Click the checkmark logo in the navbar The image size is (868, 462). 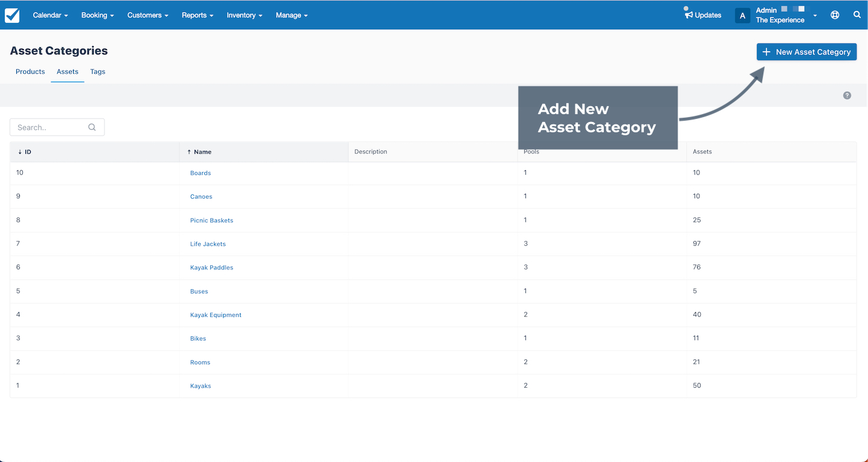[12, 15]
